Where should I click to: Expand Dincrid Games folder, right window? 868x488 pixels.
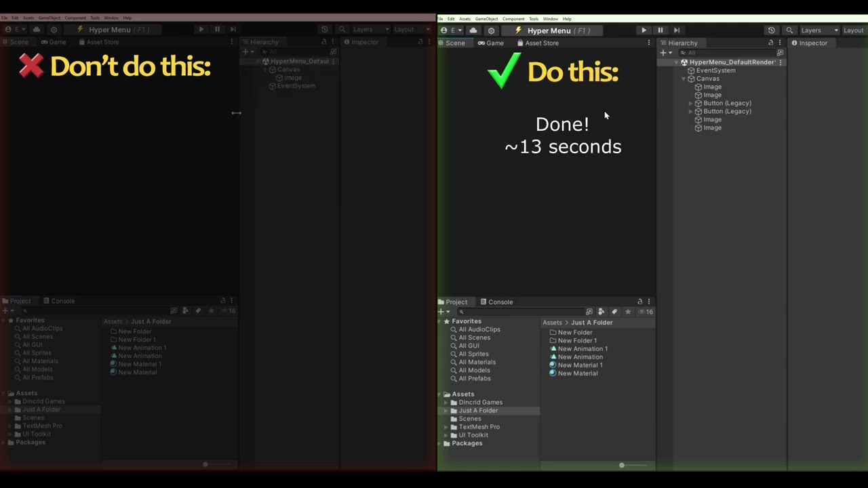[x=446, y=403]
